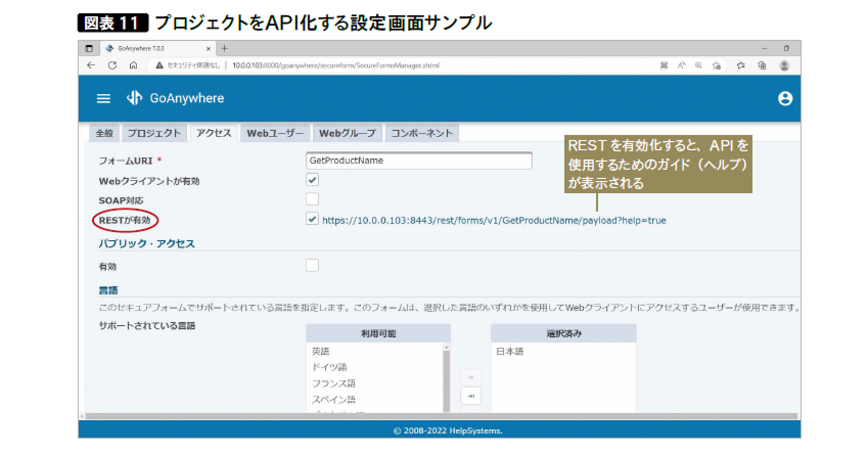Click the horizontal page scrollbar
Screen dimensions: 868x455
[x=442, y=416]
